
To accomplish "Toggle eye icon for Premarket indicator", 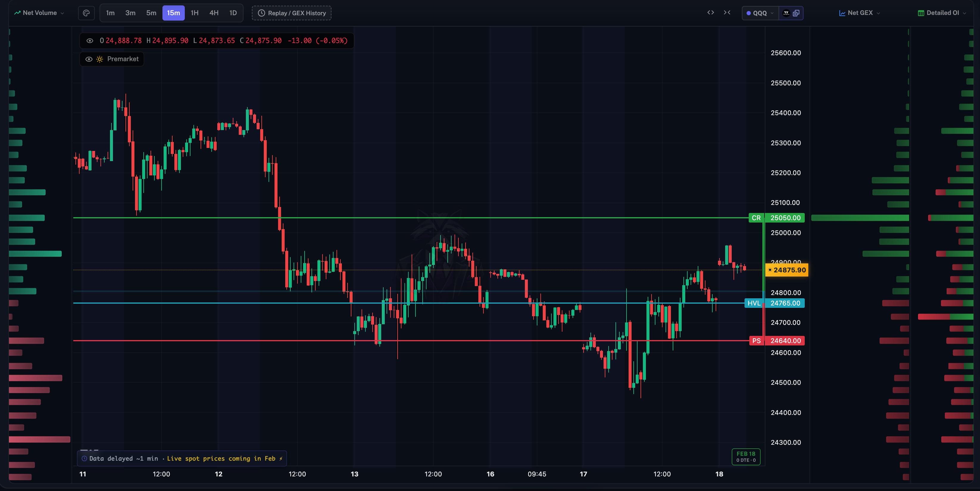I will click(89, 59).
